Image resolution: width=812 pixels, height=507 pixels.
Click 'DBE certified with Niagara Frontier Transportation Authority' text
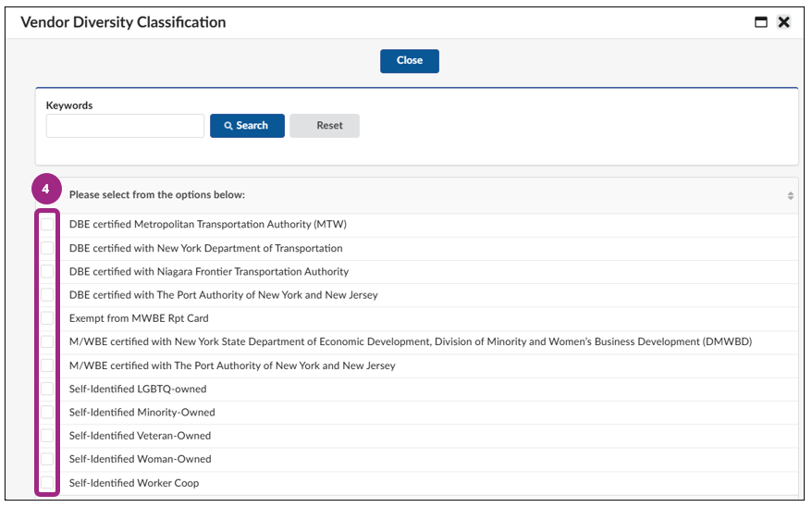coord(209,271)
